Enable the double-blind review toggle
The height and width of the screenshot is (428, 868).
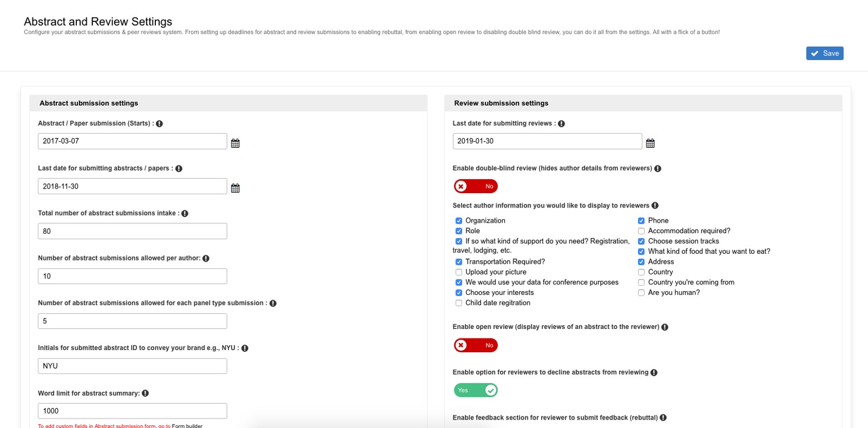475,186
